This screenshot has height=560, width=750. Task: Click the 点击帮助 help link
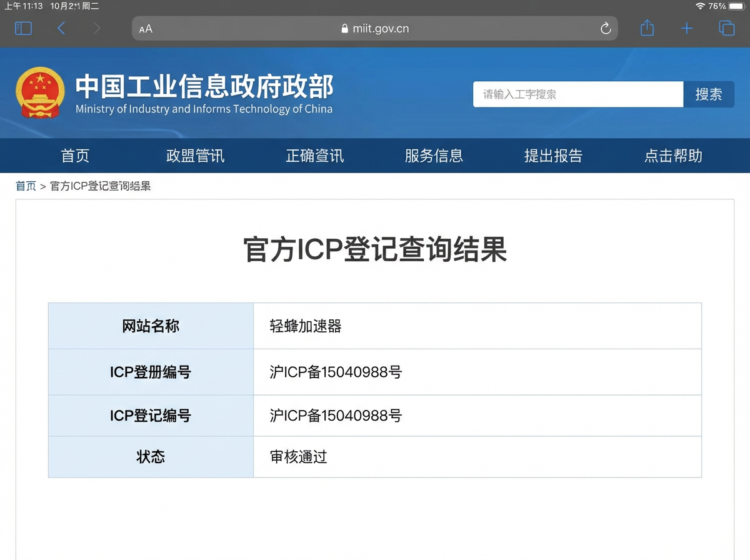click(x=672, y=156)
